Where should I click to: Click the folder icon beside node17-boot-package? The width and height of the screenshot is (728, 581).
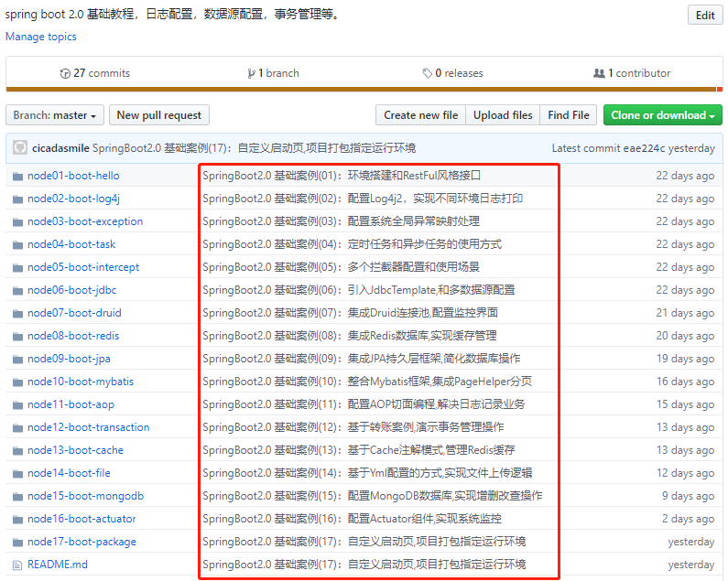[17, 543]
